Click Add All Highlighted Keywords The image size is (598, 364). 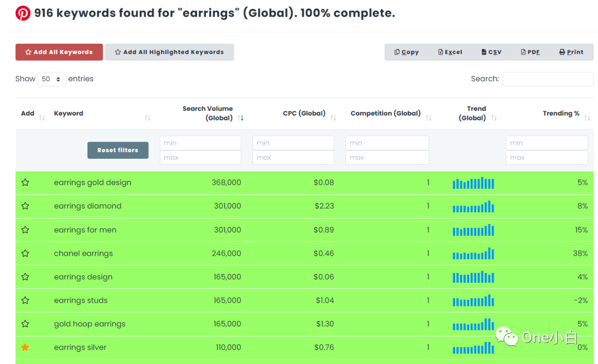pyautogui.click(x=169, y=52)
